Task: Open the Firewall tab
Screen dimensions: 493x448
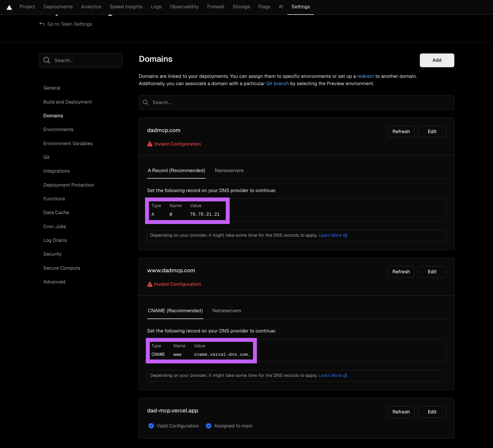Action: click(x=216, y=7)
